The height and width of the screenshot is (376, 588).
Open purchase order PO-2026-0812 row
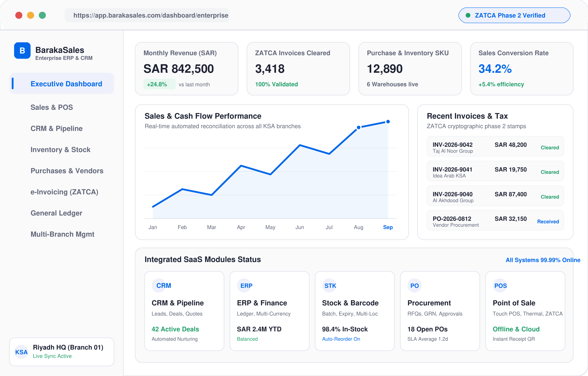tap(495, 221)
